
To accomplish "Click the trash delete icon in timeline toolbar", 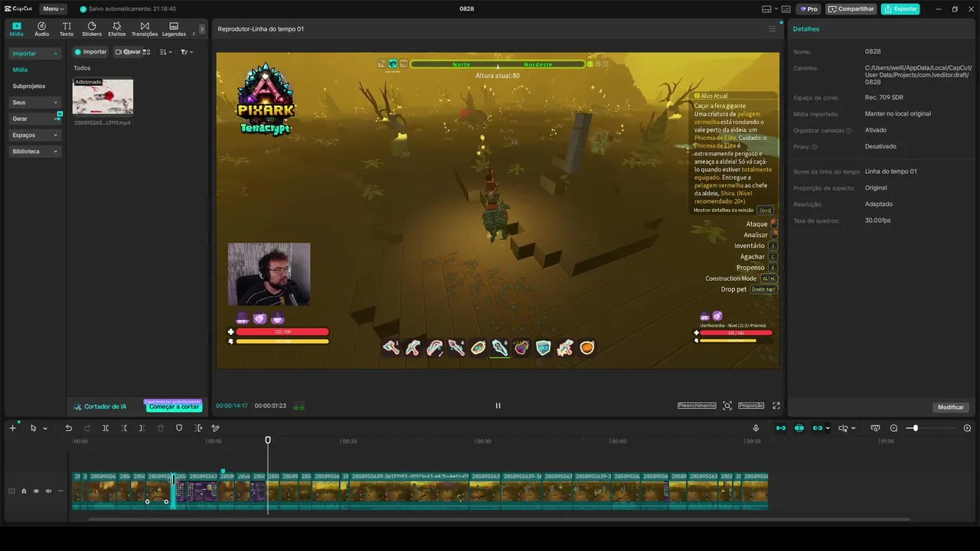I will 161,428.
